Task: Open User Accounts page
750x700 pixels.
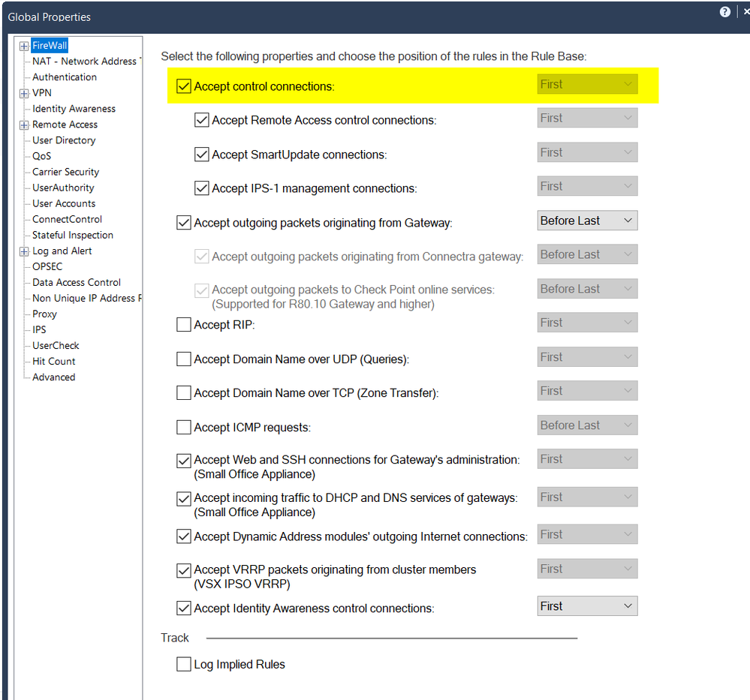Action: point(64,203)
